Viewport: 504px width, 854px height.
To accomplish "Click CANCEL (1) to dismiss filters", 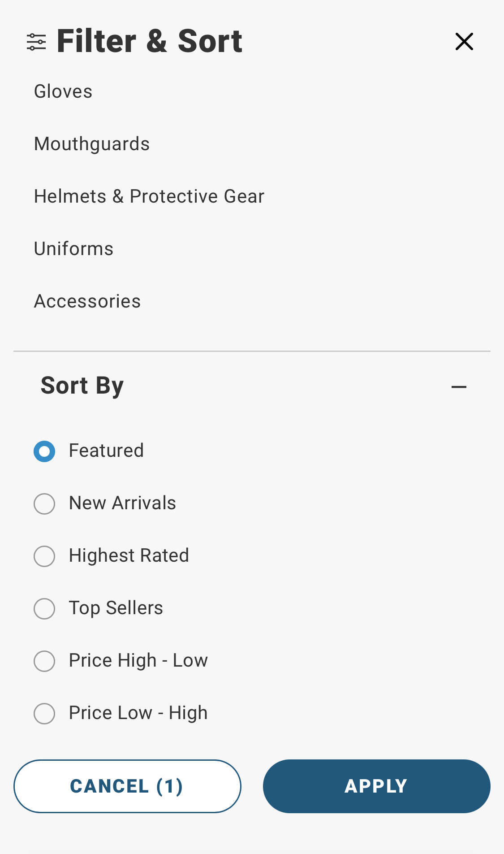I will pos(127,786).
